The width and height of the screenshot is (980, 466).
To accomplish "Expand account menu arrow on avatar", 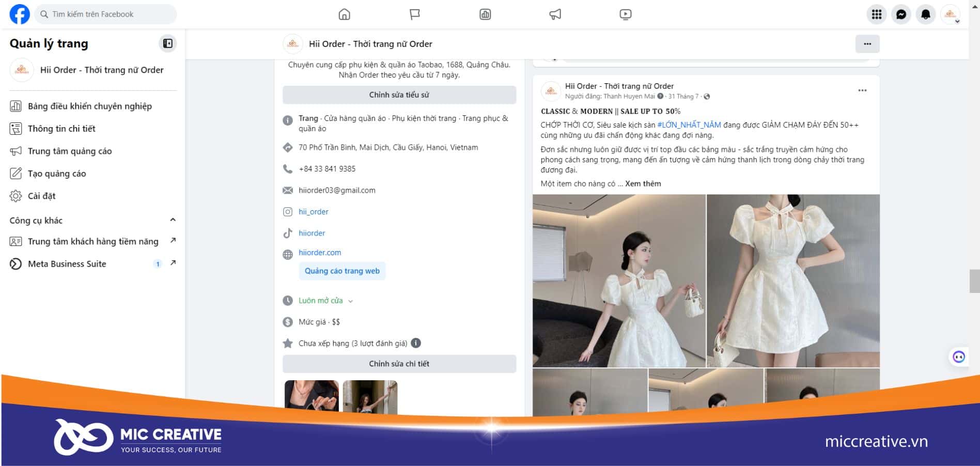I will (x=957, y=22).
